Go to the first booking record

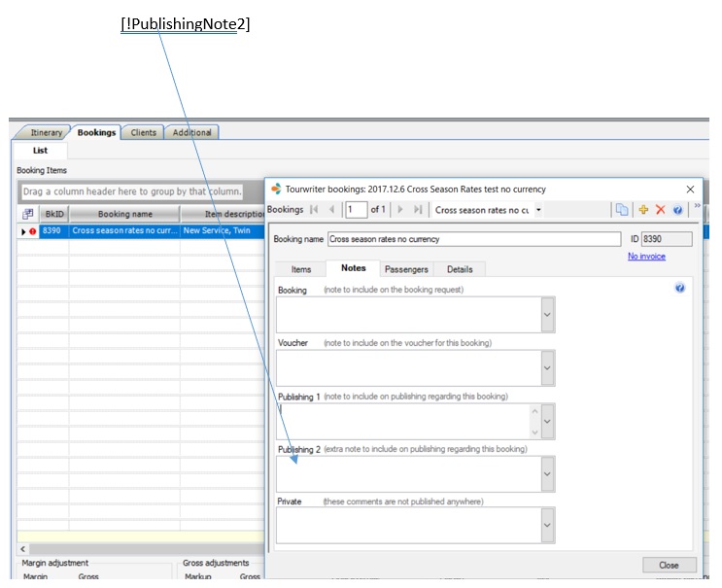pyautogui.click(x=314, y=210)
